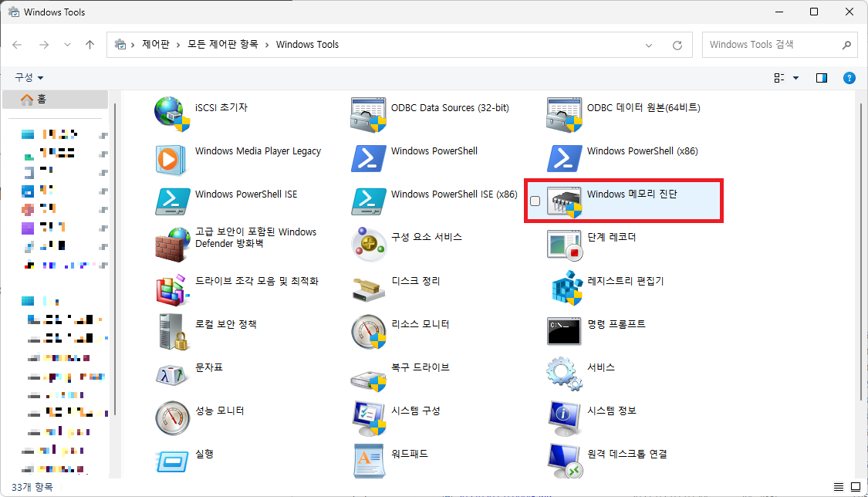Click the 33개 항목 status text
868x497 pixels.
pos(32,487)
